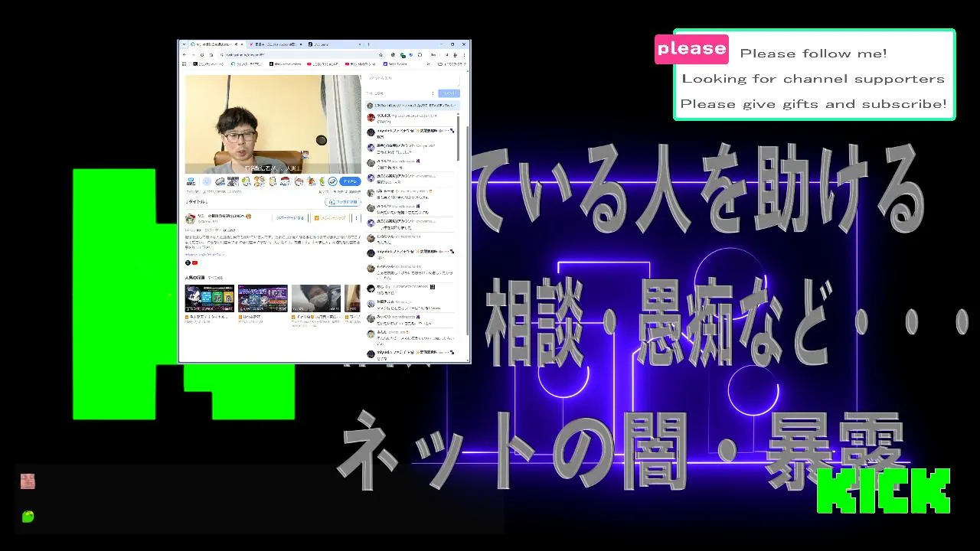Click the blue アイテム button
Viewport: 980px width, 551px height.
coord(350,181)
